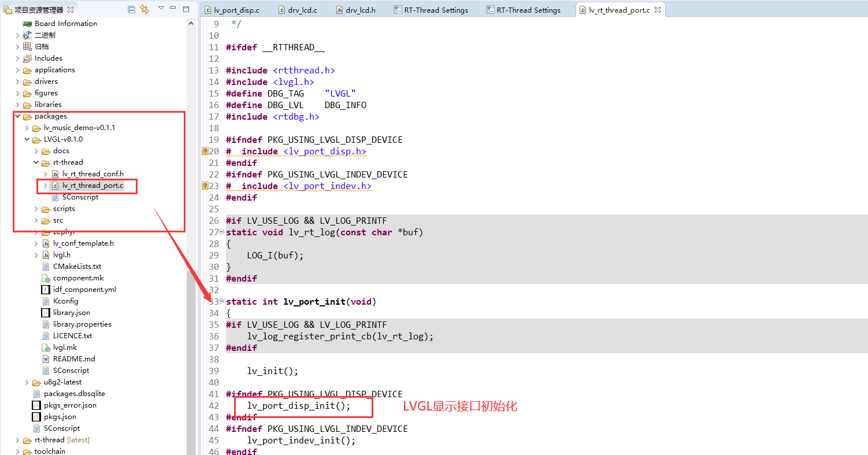Viewport: 868px width, 455px height.
Task: Close the lv_rt_thread_port.c tab
Action: pyautogui.click(x=657, y=10)
